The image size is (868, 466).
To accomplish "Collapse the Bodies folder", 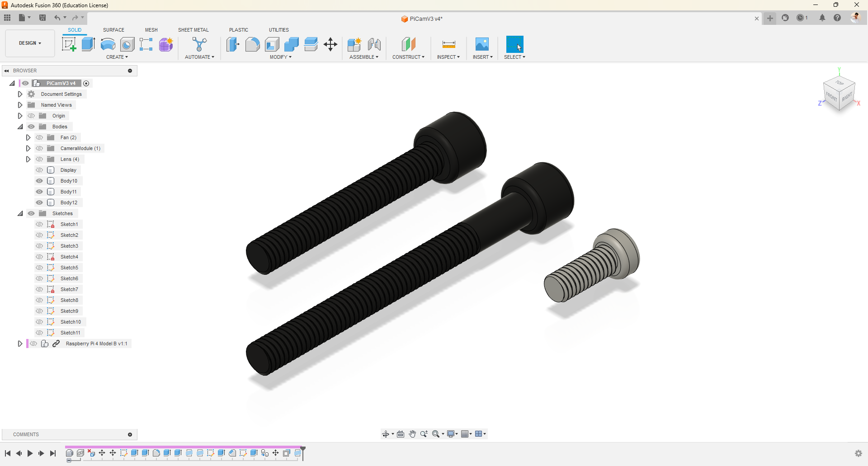I will tap(20, 127).
